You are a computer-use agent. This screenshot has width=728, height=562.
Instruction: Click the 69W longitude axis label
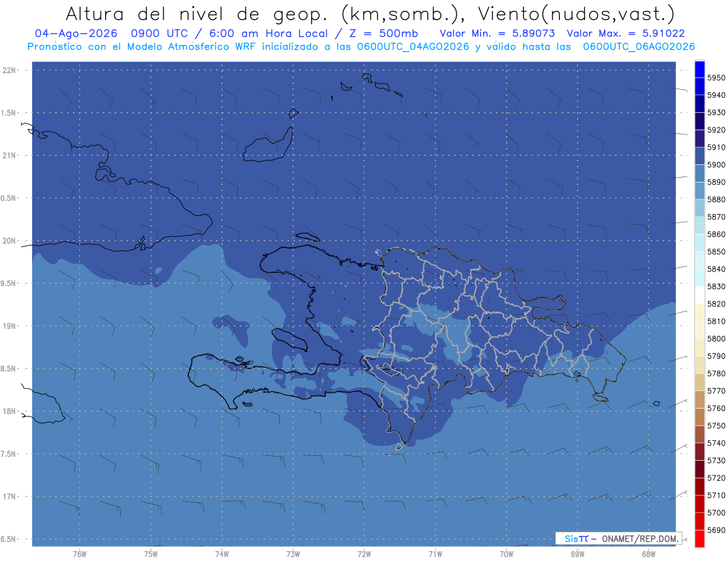tap(578, 554)
